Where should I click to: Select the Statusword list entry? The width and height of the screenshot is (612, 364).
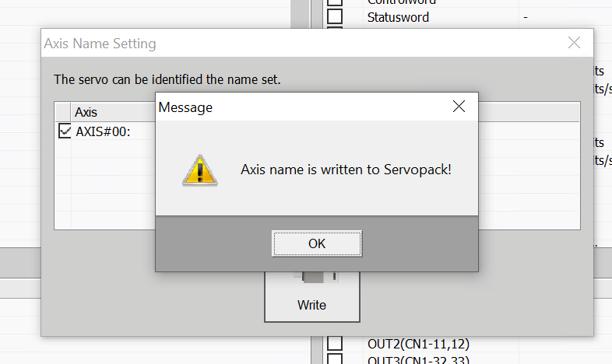pyautogui.click(x=398, y=17)
